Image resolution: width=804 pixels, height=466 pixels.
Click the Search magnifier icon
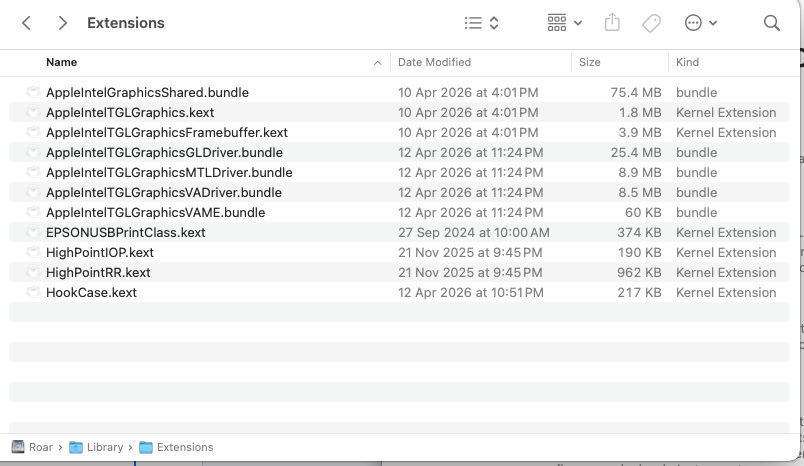click(x=771, y=23)
